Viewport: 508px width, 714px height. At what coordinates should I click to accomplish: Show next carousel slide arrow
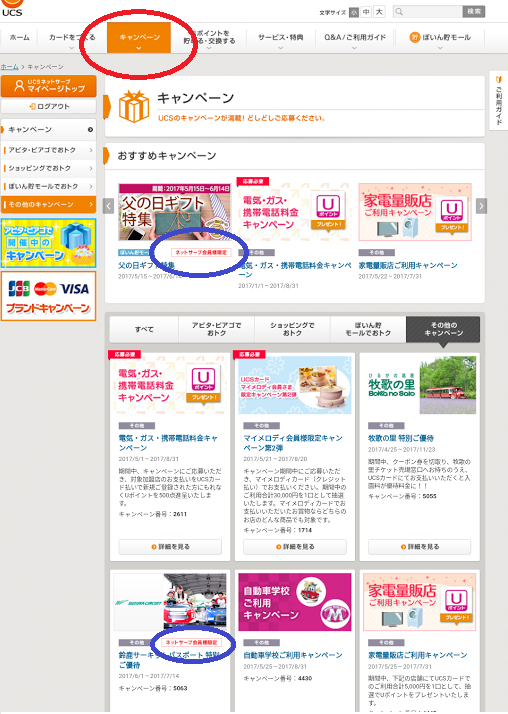pos(482,206)
